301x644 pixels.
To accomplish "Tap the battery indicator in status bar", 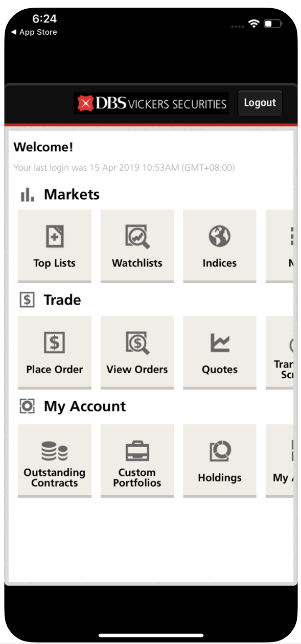I will coord(273,24).
